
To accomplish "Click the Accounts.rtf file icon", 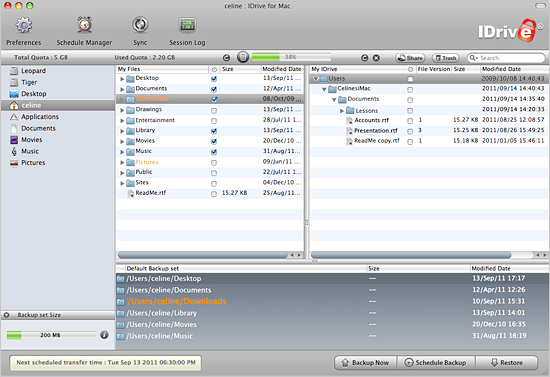I will (x=349, y=120).
